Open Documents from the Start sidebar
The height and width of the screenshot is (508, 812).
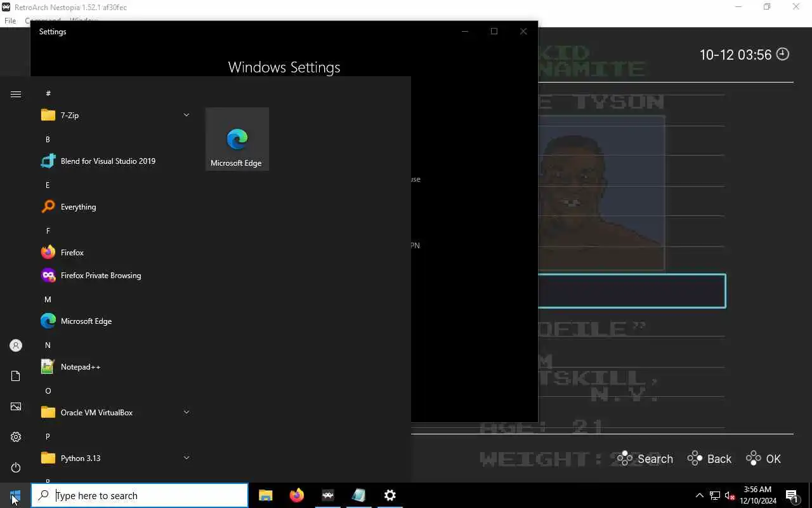point(16,376)
